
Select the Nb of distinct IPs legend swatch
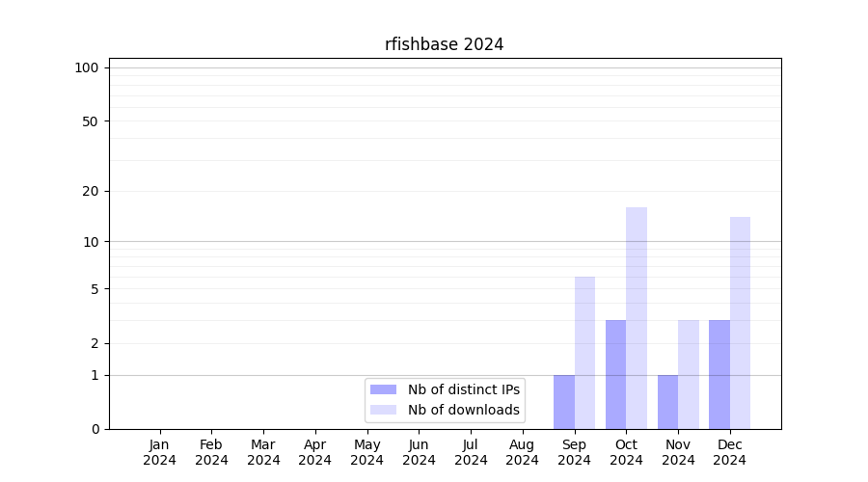(x=383, y=389)
